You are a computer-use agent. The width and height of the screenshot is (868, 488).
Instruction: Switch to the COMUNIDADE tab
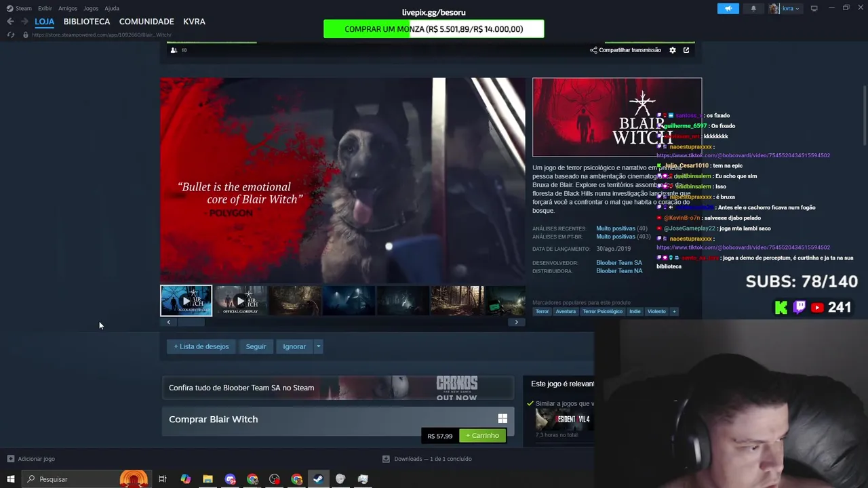146,22
